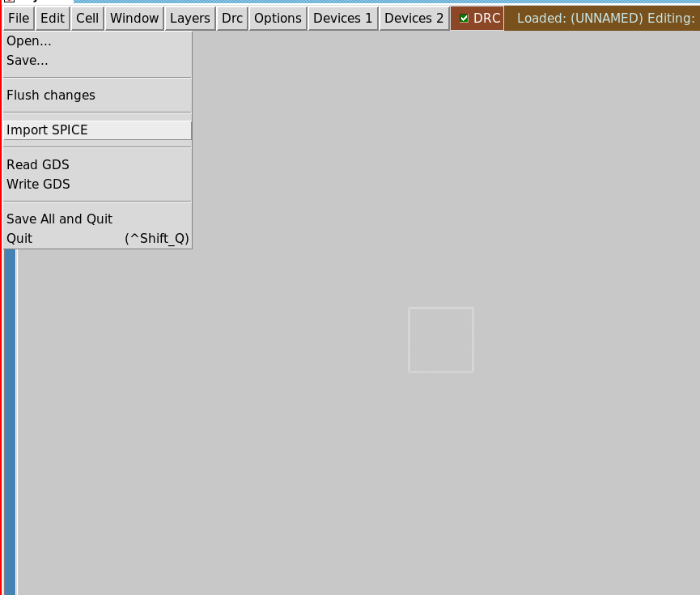Open the Cell menu
The width and height of the screenshot is (700, 595).
click(x=87, y=19)
